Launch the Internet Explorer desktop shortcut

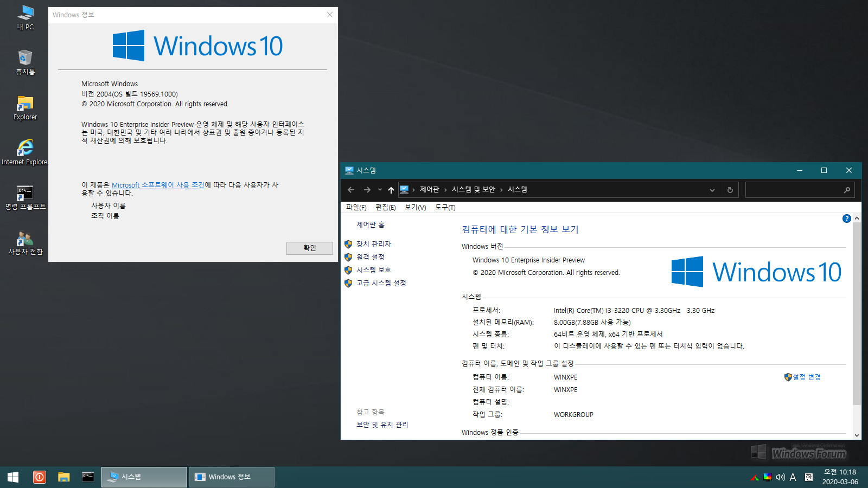coord(25,153)
